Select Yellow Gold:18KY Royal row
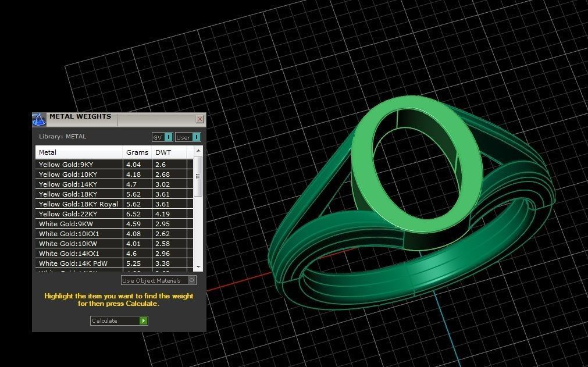588x367 pixels. 79,204
